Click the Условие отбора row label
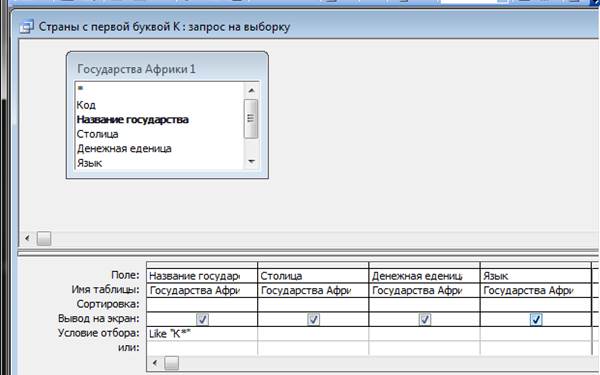This screenshot has width=600, height=375. (99, 333)
